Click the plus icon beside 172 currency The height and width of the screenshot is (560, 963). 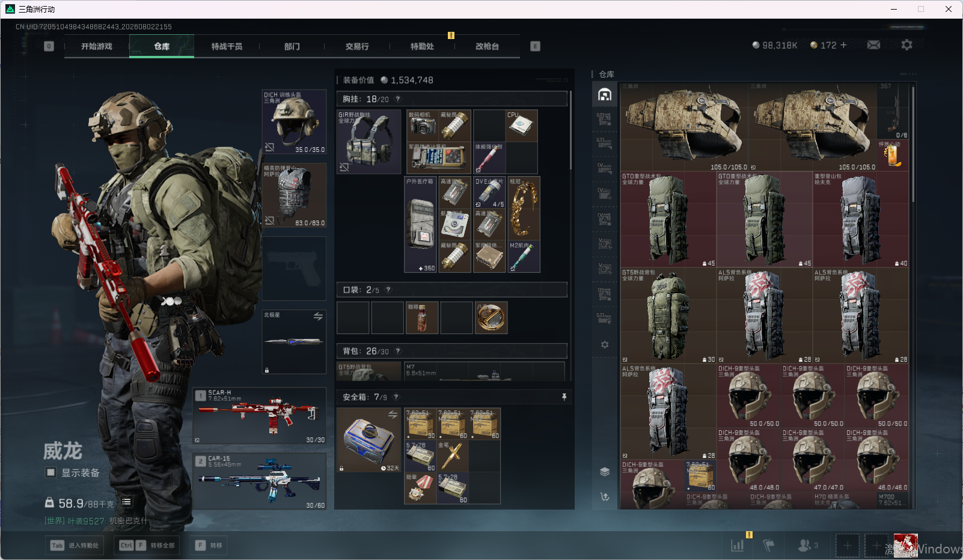point(843,45)
